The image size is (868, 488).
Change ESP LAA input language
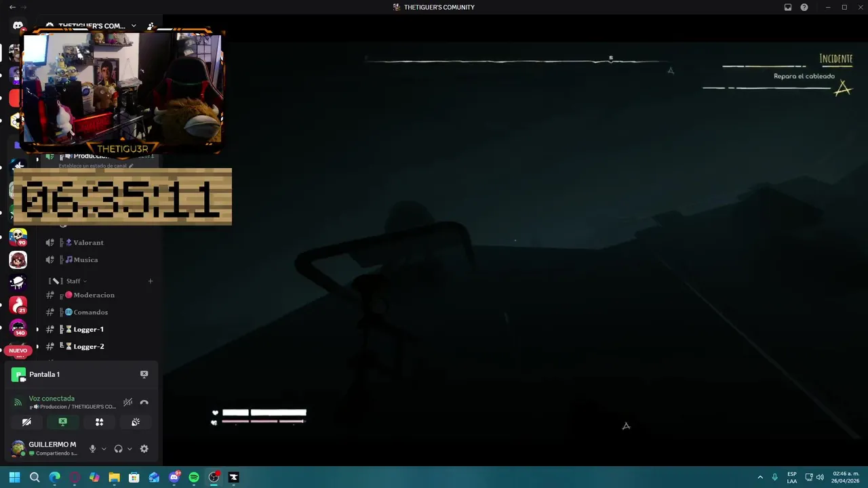[x=792, y=477]
